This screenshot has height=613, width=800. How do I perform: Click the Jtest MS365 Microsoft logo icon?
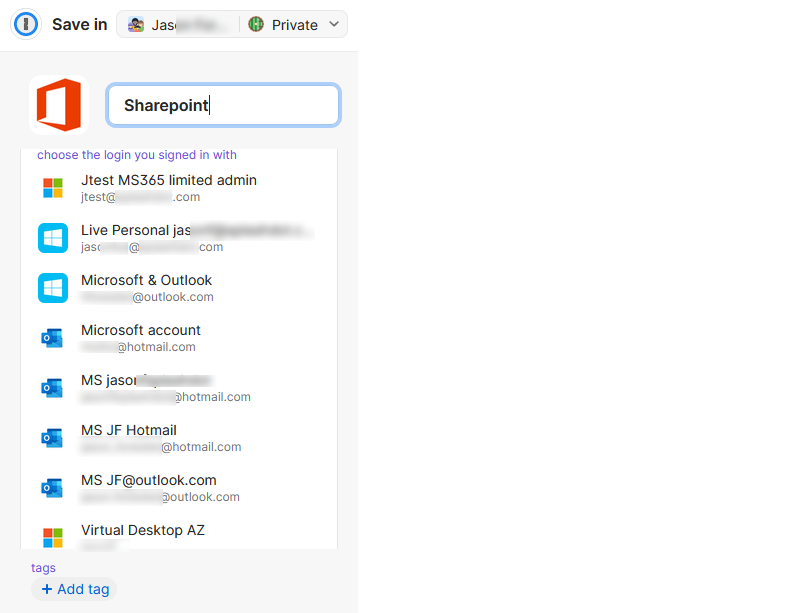pyautogui.click(x=53, y=188)
